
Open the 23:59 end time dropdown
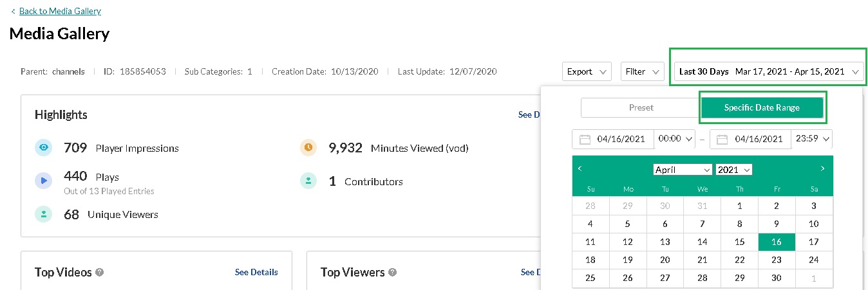coord(812,139)
